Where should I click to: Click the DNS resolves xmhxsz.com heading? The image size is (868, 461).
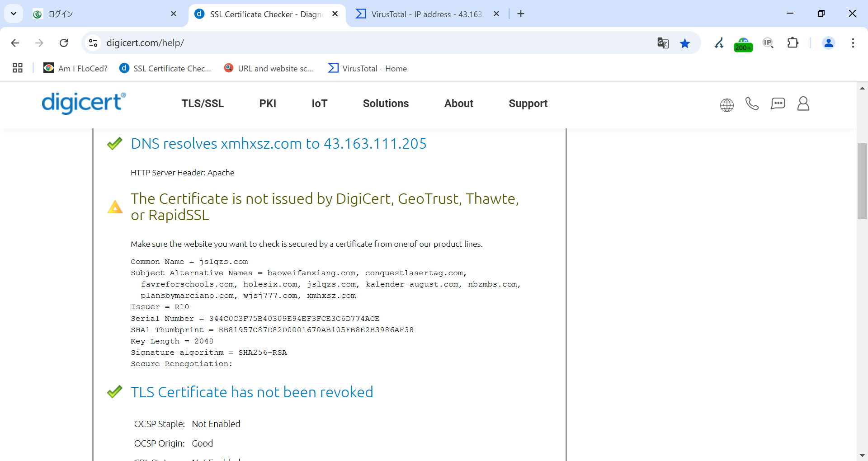278,144
